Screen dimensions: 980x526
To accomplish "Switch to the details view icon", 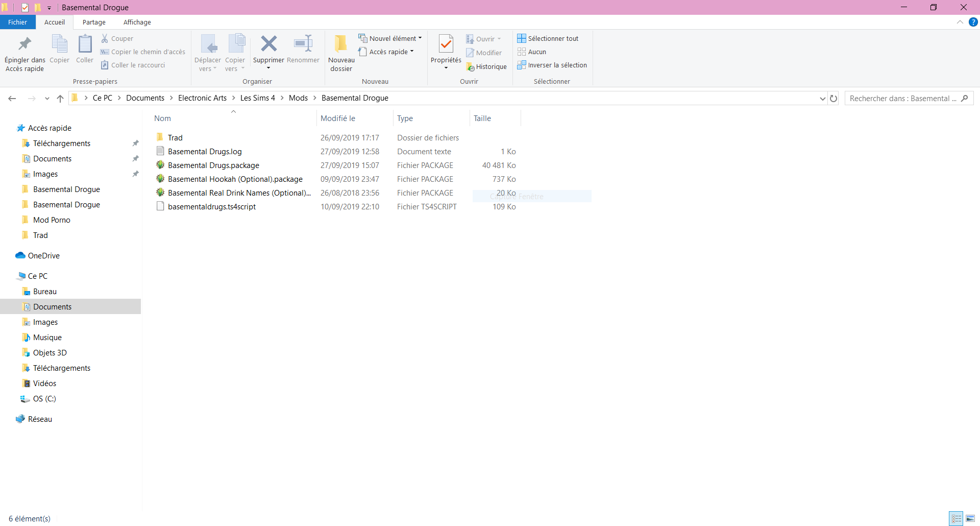I will coord(956,518).
